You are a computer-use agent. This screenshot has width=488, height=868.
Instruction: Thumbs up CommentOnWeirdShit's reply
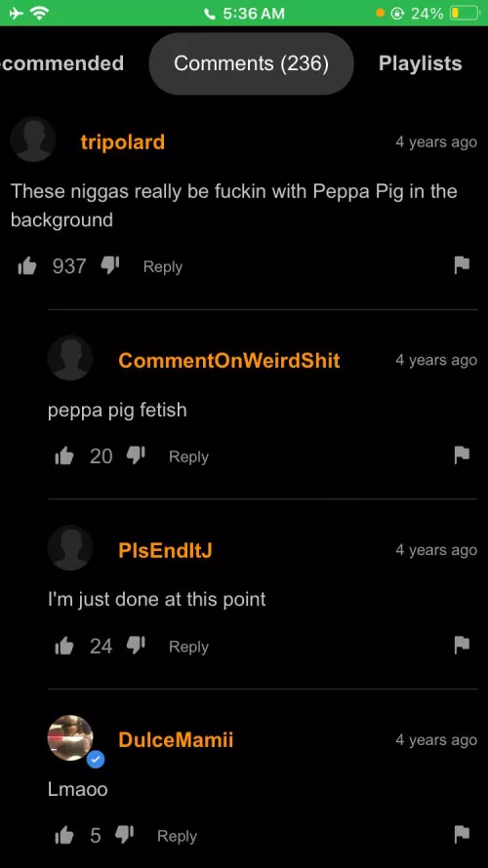[64, 456]
